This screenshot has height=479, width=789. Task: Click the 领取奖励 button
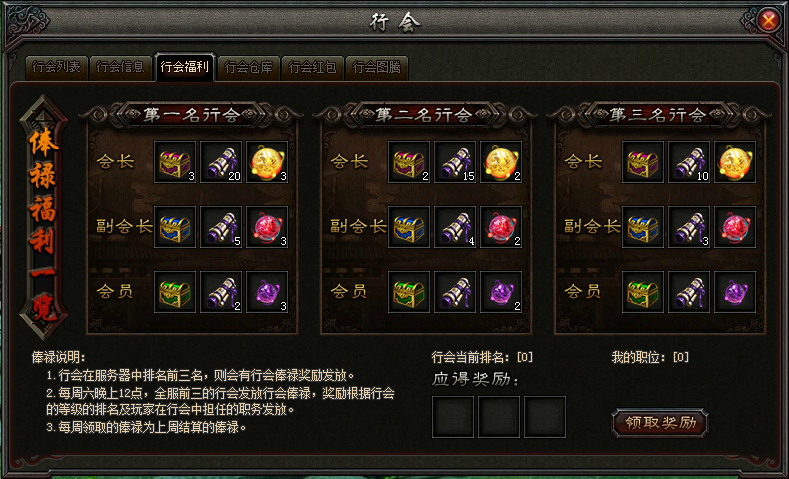point(660,423)
